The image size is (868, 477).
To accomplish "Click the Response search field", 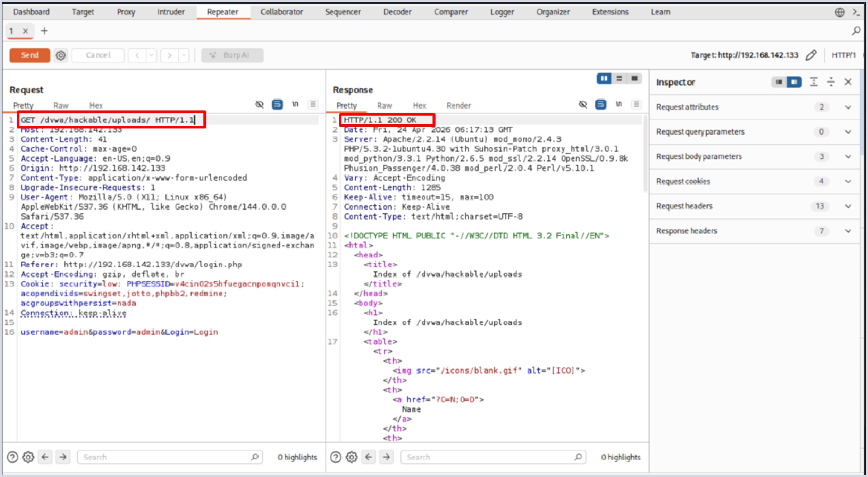I will [493, 457].
